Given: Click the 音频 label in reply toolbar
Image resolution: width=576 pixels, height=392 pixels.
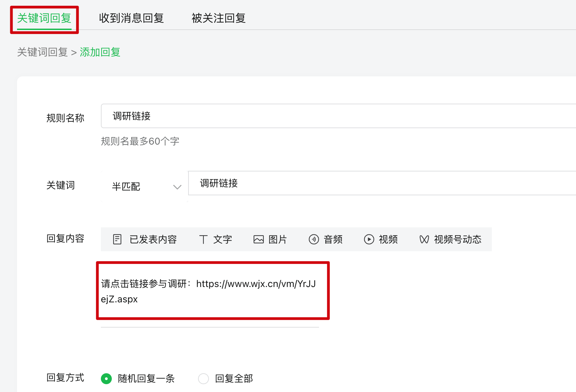Looking at the screenshot, I should pyautogui.click(x=333, y=239).
